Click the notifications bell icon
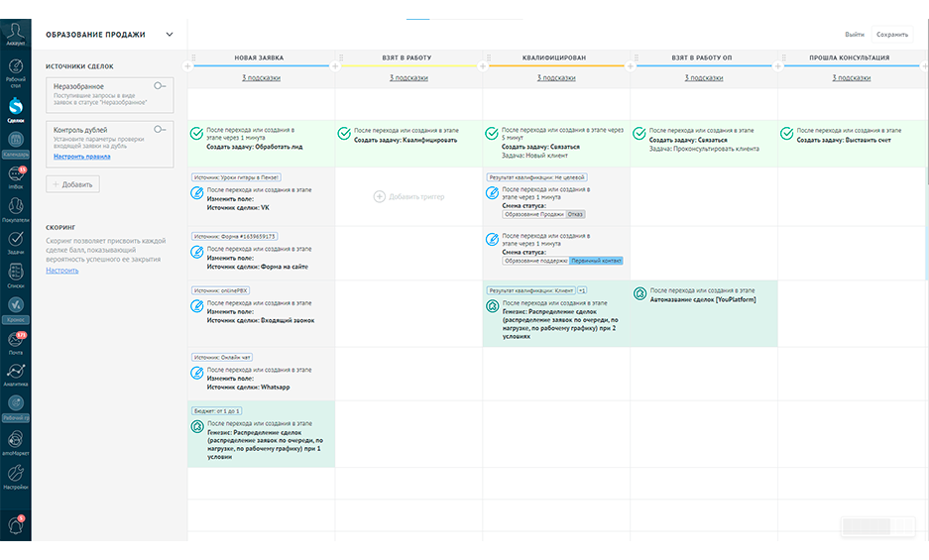Viewport: 929px width, 560px height. coord(16,524)
